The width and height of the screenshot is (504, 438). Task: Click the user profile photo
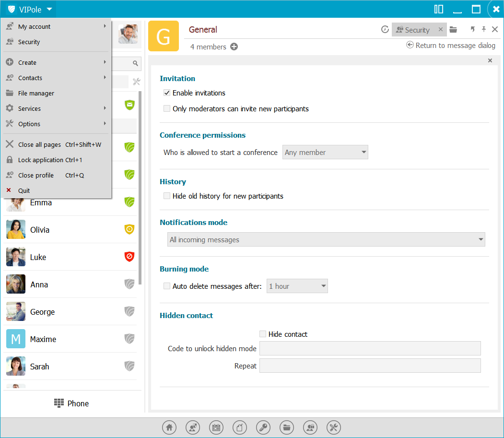coord(128,34)
